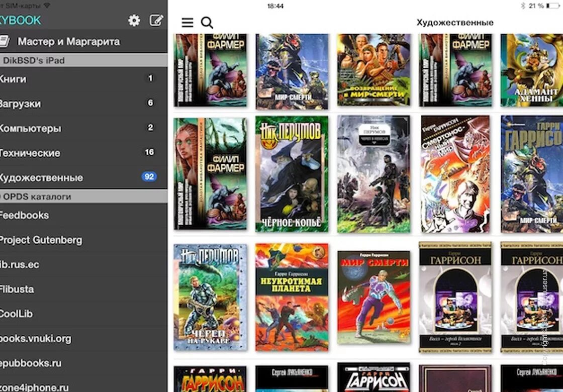This screenshot has width=563, height=392.
Task: Open the epubbooks.ru catalog
Action: [83, 363]
